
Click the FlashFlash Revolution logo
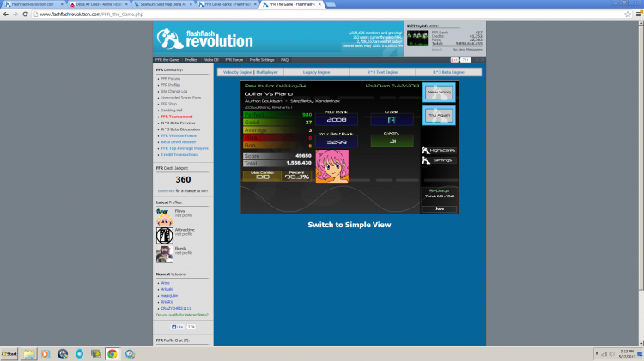(x=204, y=39)
